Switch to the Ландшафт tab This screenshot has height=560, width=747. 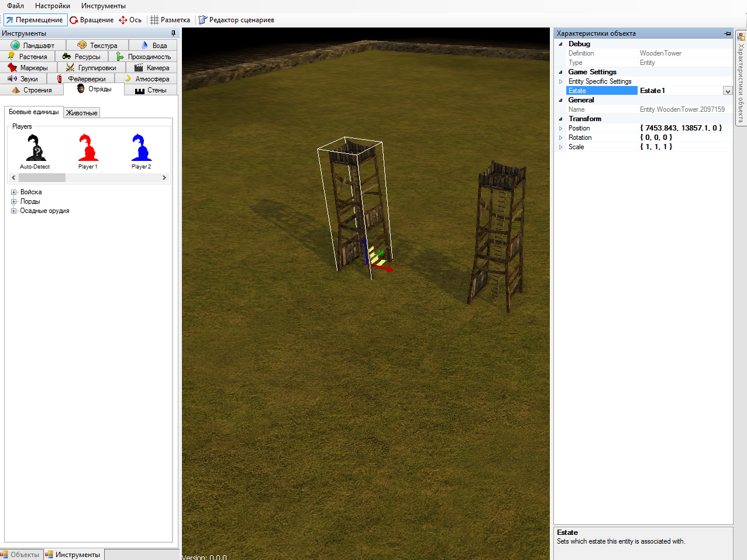33,45
